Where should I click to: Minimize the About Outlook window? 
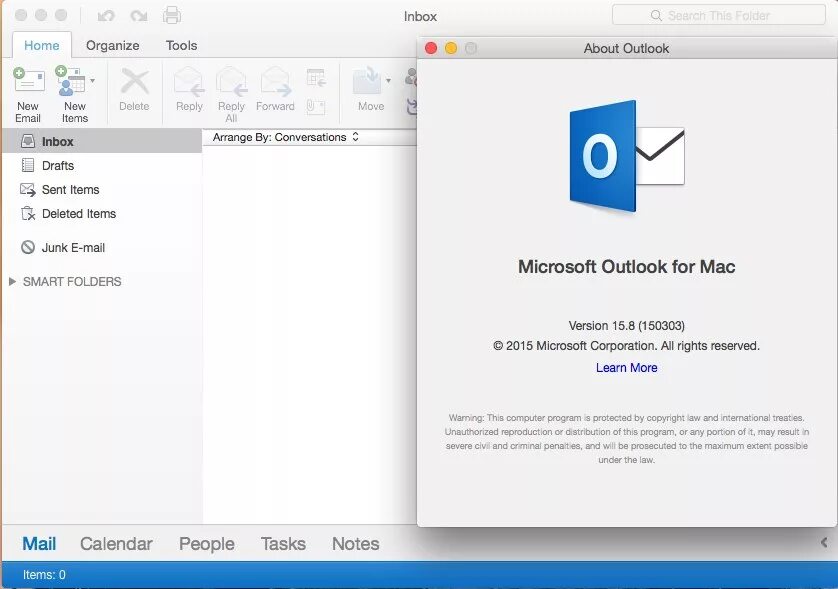pos(451,48)
